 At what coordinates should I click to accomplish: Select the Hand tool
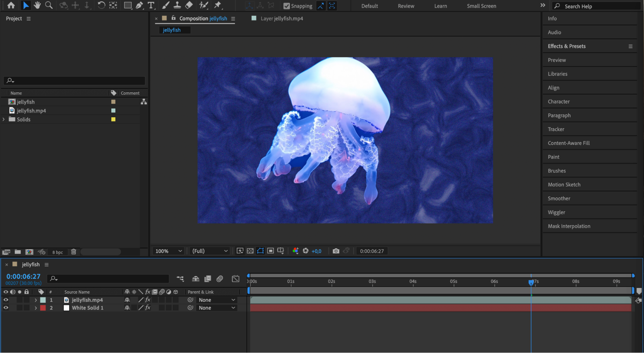[x=37, y=5]
